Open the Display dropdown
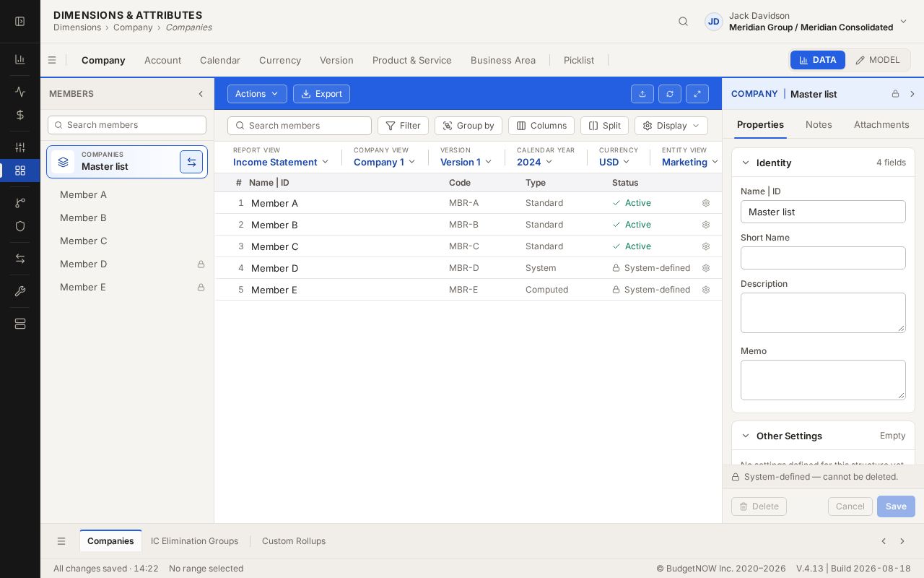This screenshot has width=924, height=578. coord(671,126)
